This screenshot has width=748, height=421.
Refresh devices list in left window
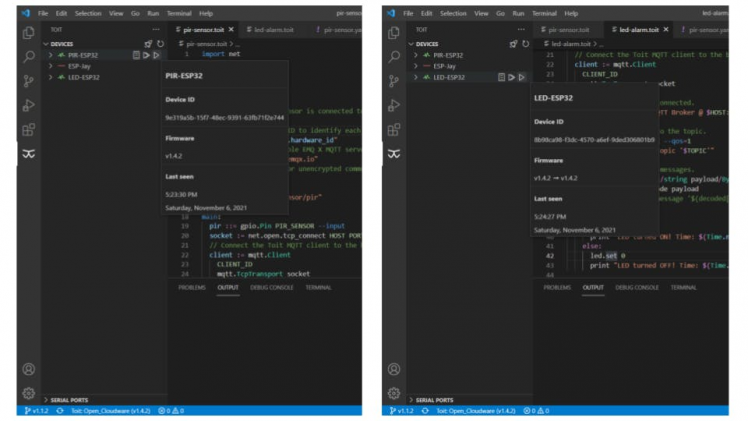(x=160, y=44)
